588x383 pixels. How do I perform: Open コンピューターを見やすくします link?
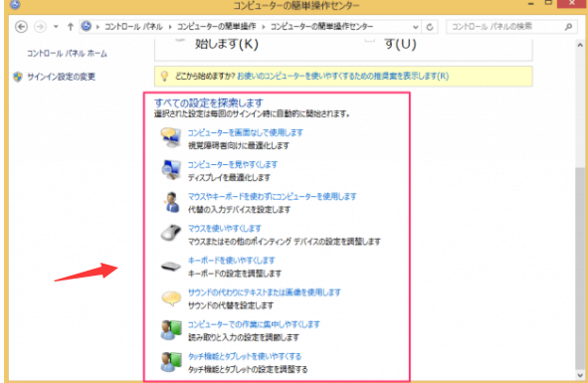[233, 165]
